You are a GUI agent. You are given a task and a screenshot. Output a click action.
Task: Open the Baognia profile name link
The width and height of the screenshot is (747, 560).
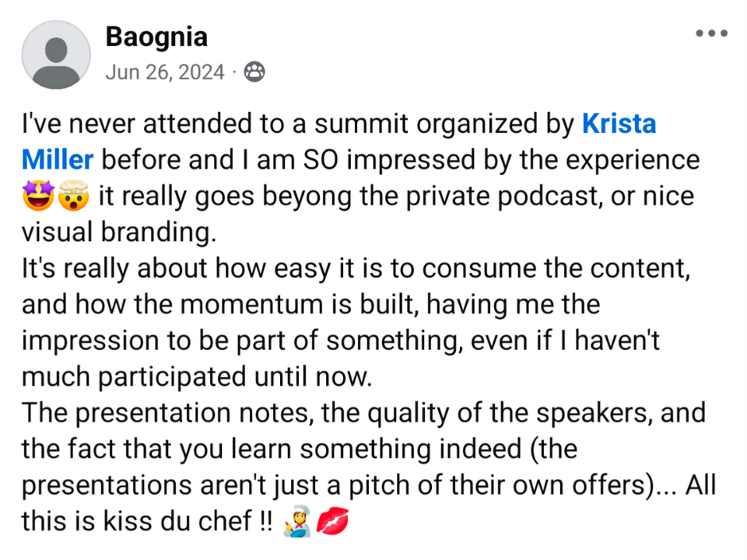156,36
